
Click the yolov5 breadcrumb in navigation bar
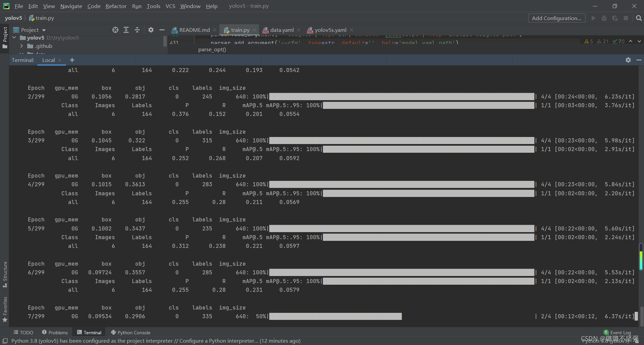click(x=13, y=18)
